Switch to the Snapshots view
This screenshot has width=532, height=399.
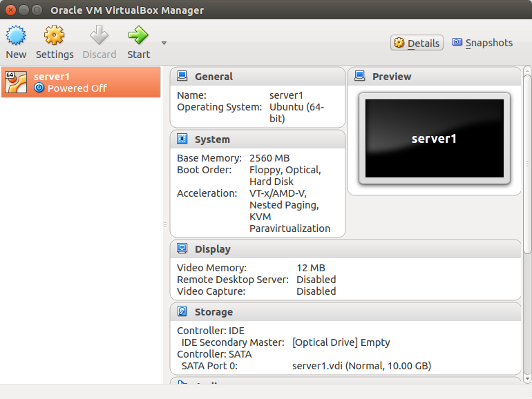(482, 43)
